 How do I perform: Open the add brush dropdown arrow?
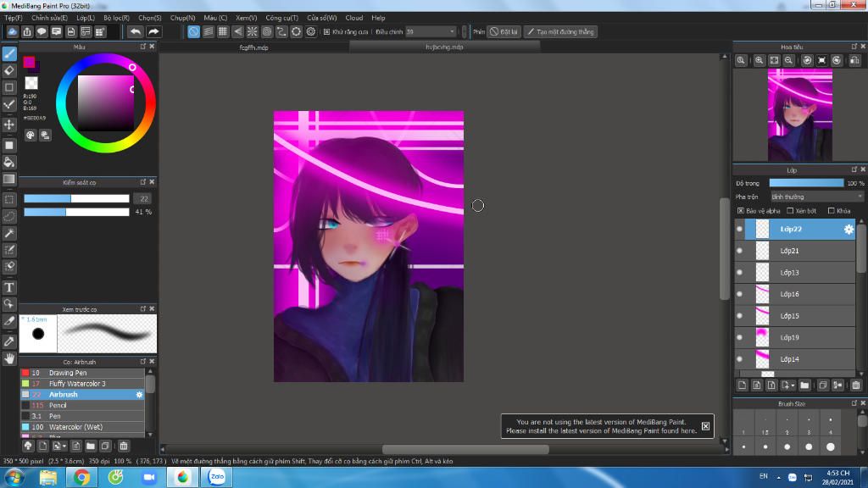click(64, 446)
